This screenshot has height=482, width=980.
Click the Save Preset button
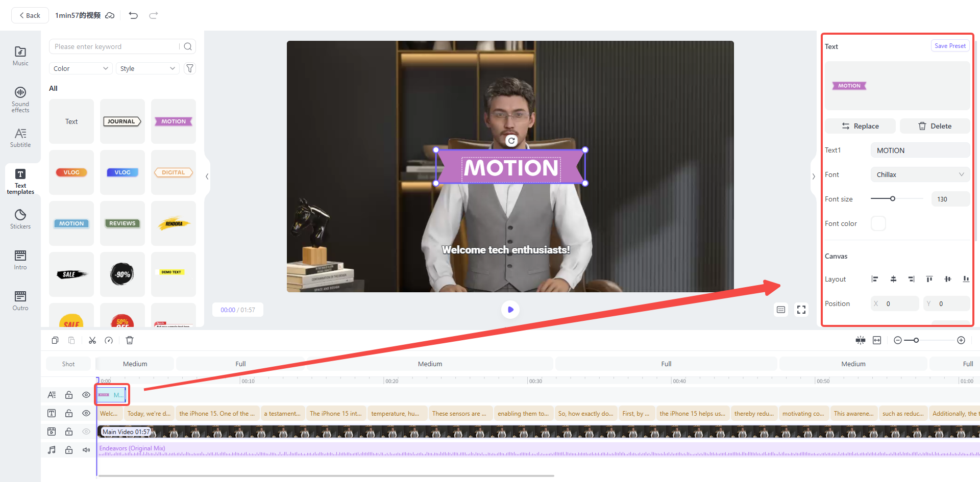950,46
